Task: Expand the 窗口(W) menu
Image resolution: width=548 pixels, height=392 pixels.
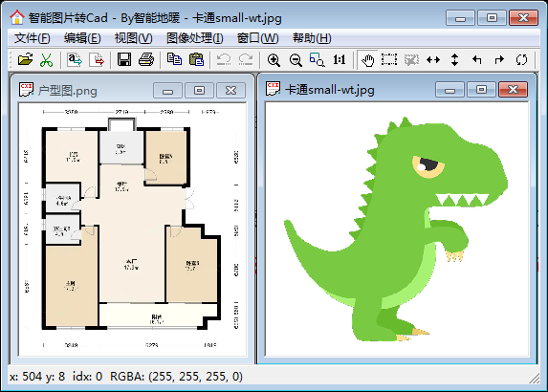Action: tap(257, 37)
